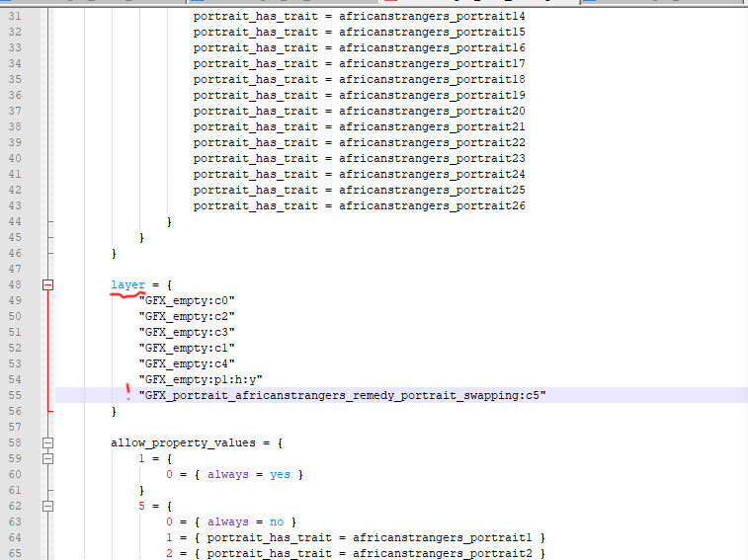Click africanstrangers_portrait16 value
Image resolution: width=748 pixels, height=560 pixels.
point(432,47)
